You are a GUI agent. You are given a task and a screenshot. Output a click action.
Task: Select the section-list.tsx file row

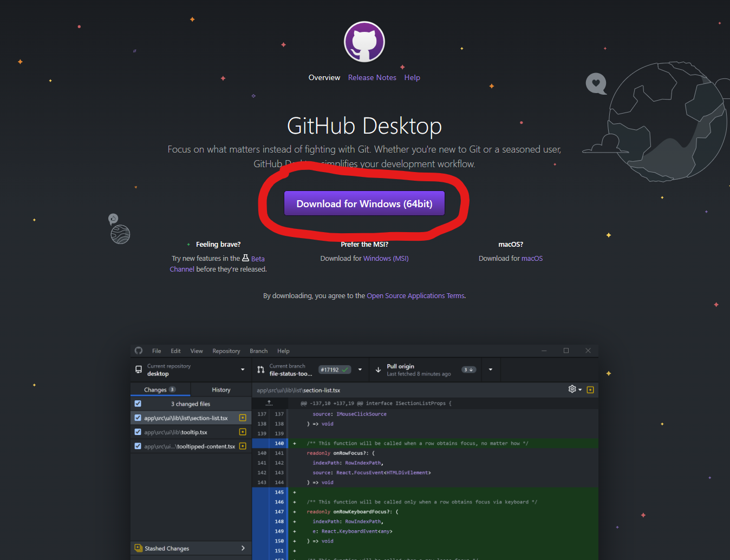(x=191, y=418)
